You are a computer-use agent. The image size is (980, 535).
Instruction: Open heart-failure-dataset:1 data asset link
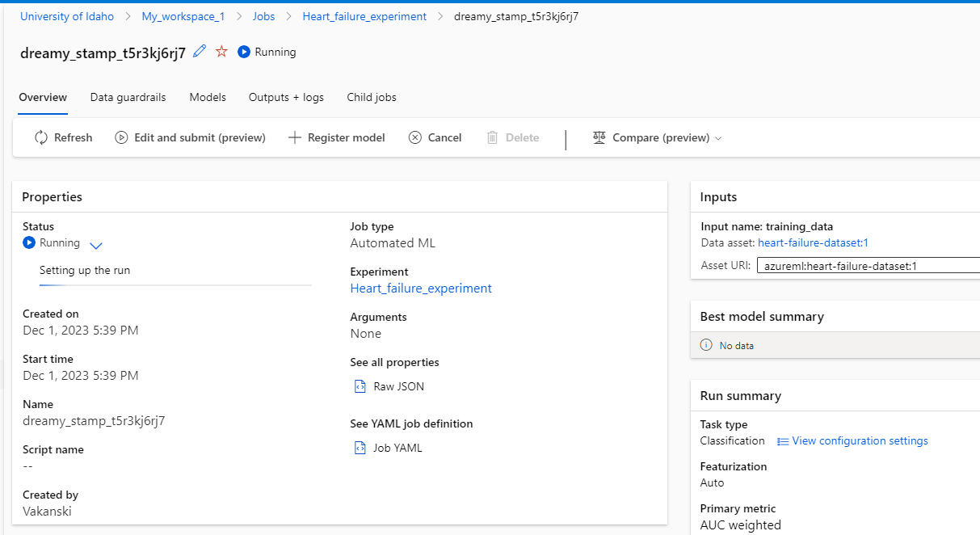[x=813, y=242]
